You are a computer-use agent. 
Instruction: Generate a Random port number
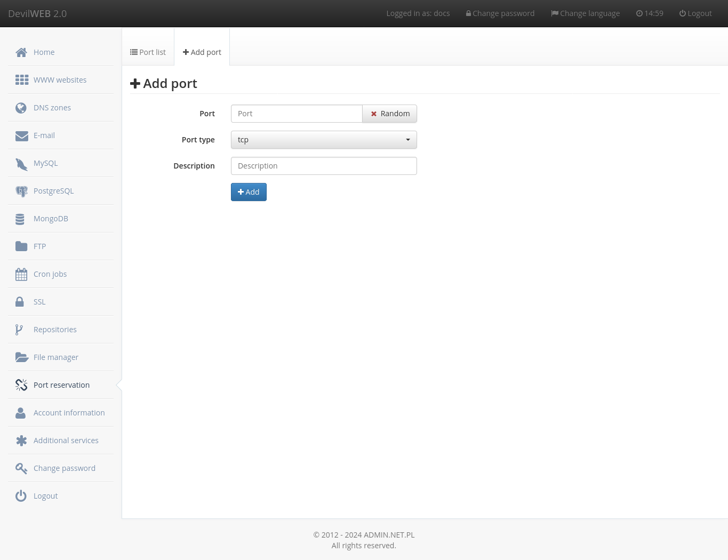(390, 114)
